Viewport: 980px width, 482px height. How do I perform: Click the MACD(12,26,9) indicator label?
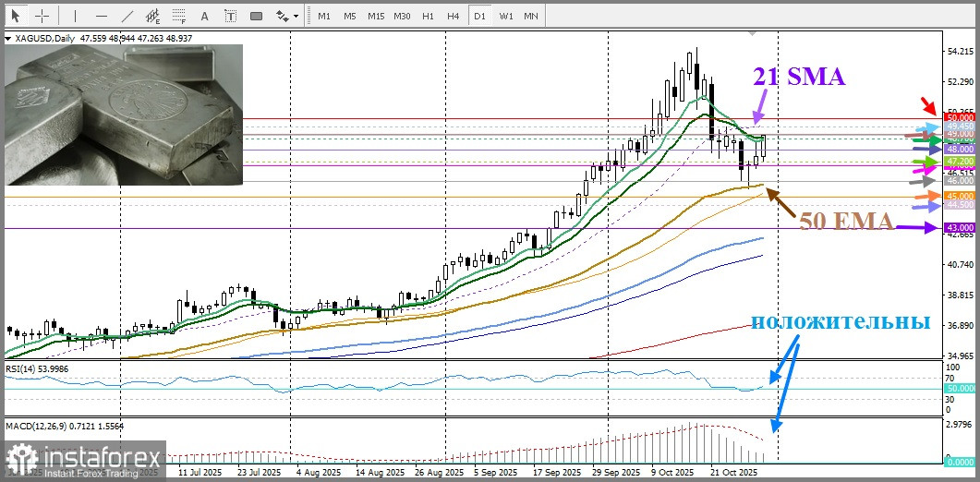pyautogui.click(x=65, y=426)
